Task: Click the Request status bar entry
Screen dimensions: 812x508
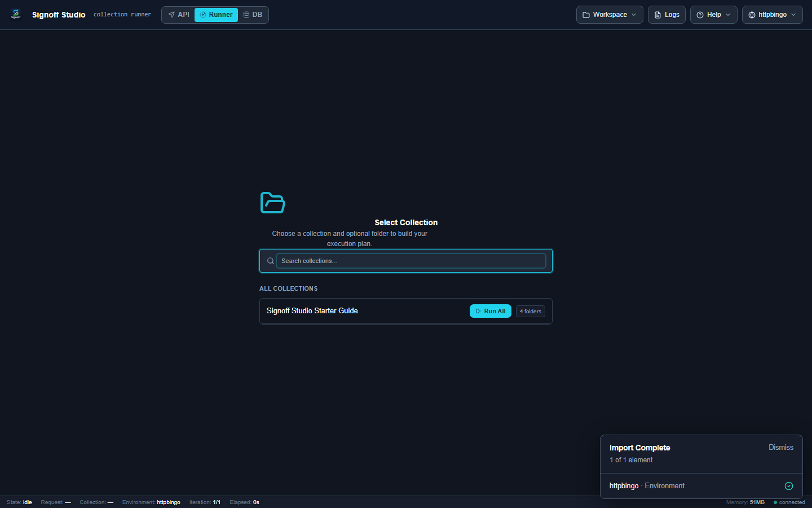Action: point(56,502)
